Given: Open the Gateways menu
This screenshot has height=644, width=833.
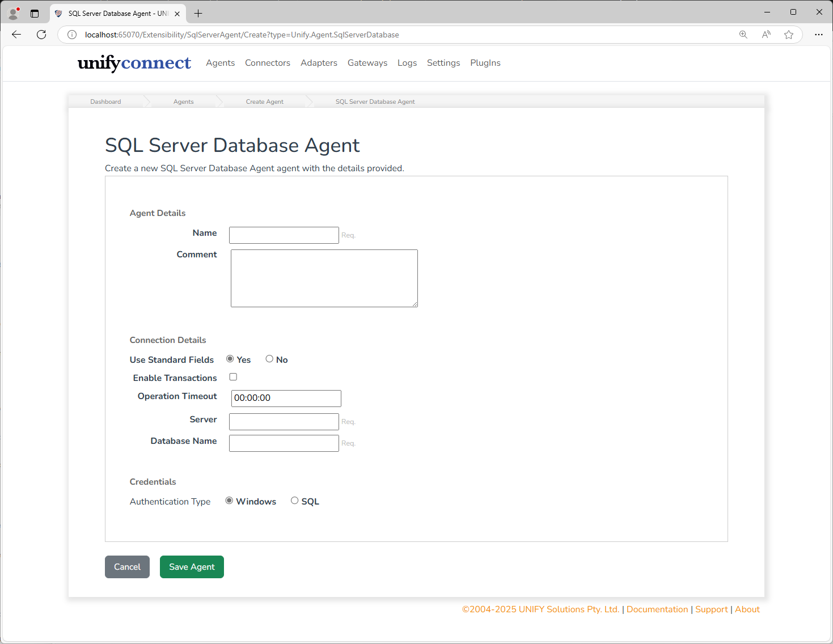Looking at the screenshot, I should click(x=367, y=63).
